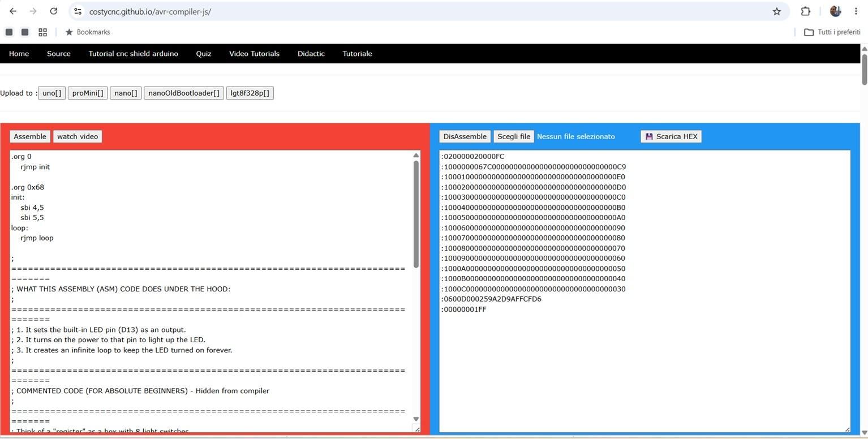The width and height of the screenshot is (868, 439).
Task: Open the Quiz menu item
Action: coord(204,54)
